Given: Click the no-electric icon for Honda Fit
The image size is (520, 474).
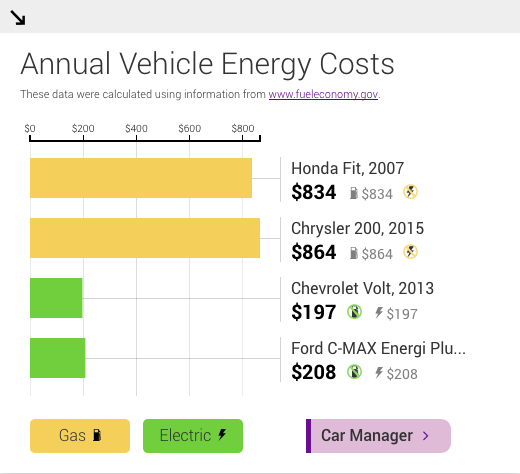Looking at the screenshot, I should (410, 192).
